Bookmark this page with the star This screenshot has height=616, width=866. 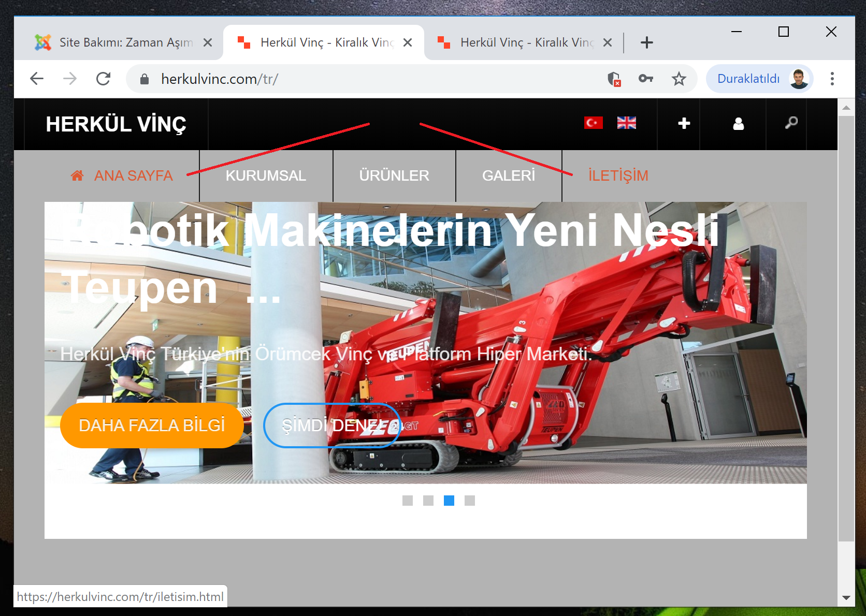tap(679, 79)
